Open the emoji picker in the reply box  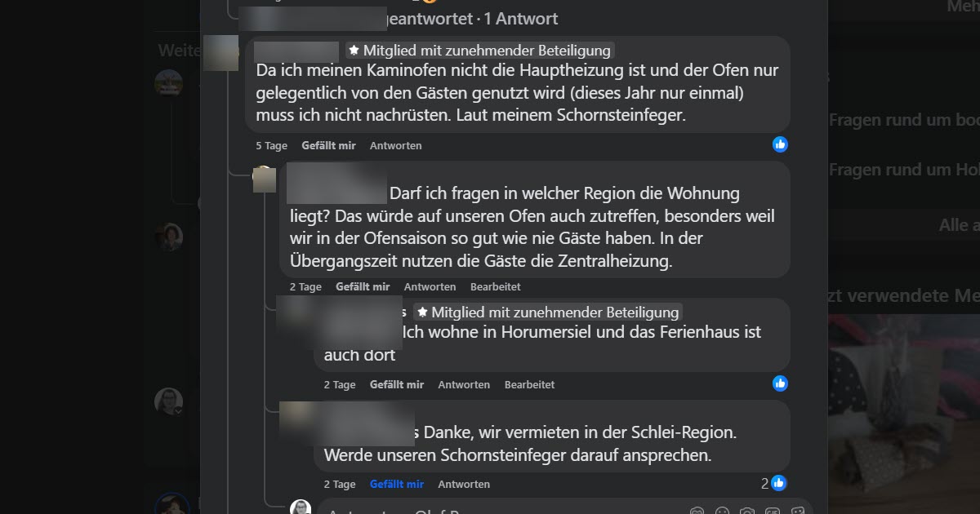coord(722,511)
